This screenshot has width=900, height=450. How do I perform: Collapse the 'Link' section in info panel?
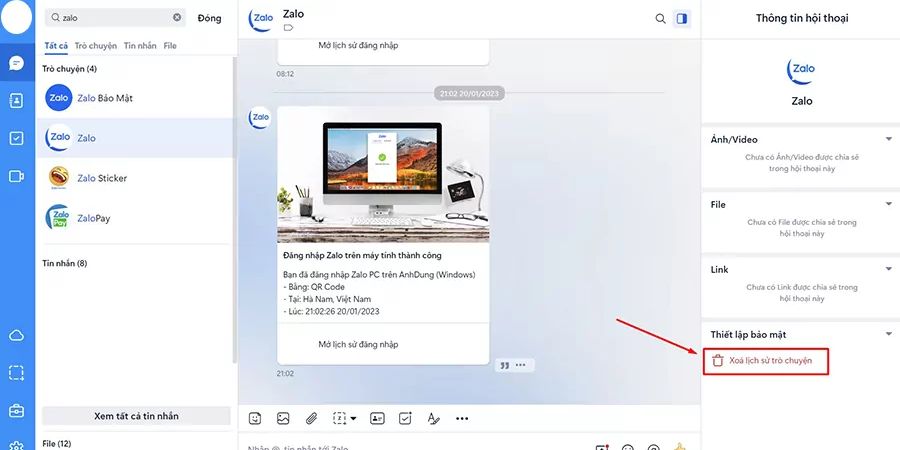coord(889,269)
